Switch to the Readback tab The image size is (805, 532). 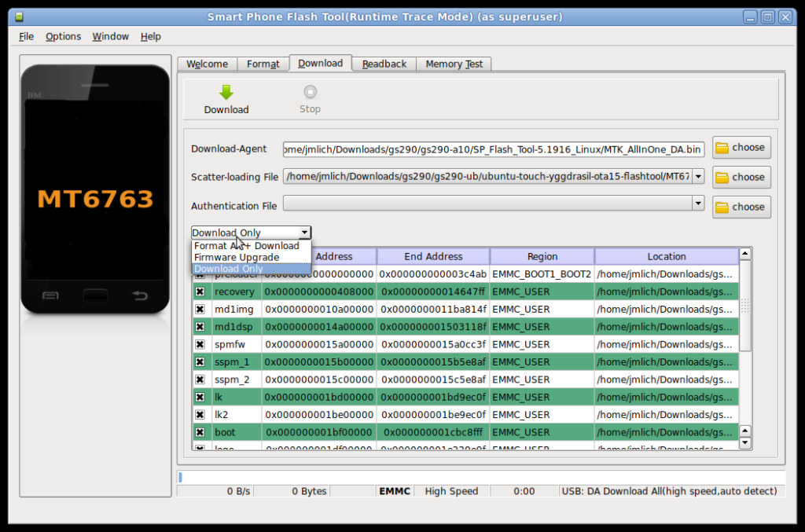(384, 64)
